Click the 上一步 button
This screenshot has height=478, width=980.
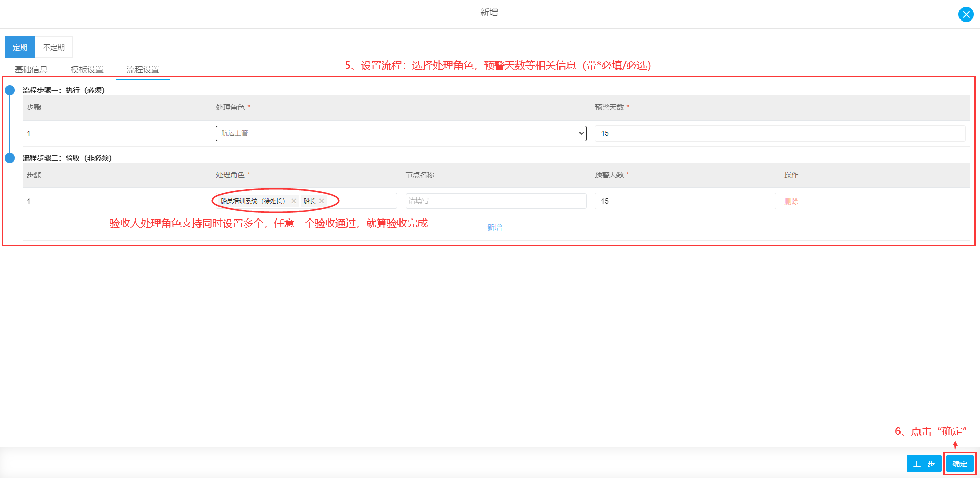pos(924,464)
